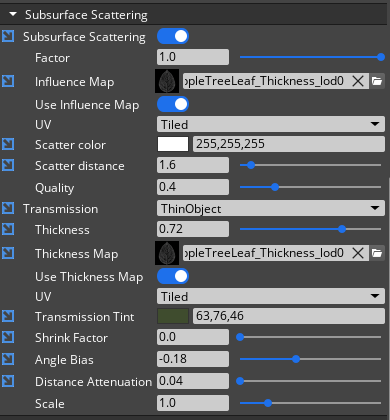Screen dimensions: 390x420
Task: Click the link icon beside Scatter color
Action: [8, 144]
